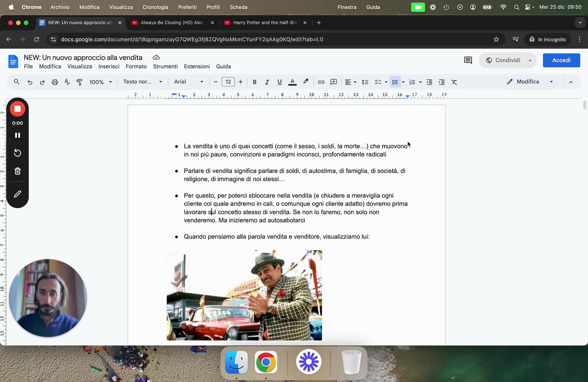
Task: Open the Cronologia menu in macOS menu bar
Action: point(155,7)
